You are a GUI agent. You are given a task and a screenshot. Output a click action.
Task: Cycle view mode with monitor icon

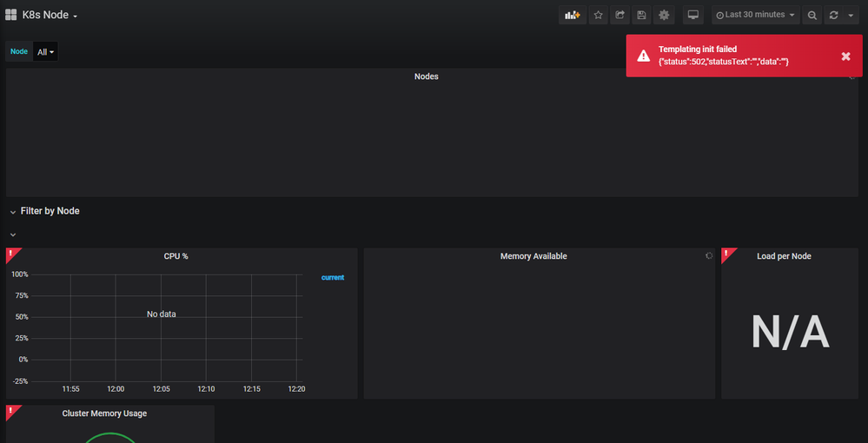tap(692, 15)
